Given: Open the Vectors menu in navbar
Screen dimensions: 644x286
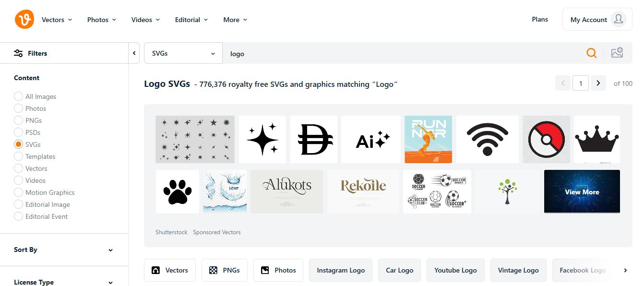Looking at the screenshot, I should (57, 20).
